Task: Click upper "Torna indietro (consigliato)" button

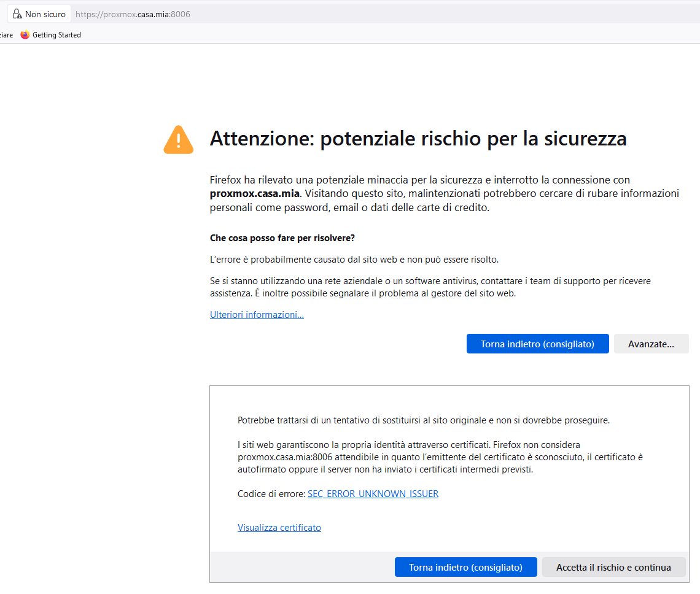Action: [537, 344]
